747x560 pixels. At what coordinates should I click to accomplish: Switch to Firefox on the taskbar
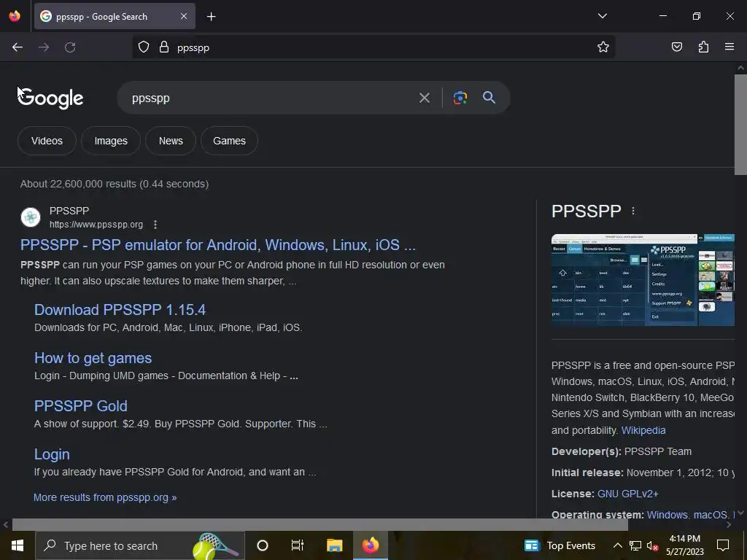click(x=370, y=545)
